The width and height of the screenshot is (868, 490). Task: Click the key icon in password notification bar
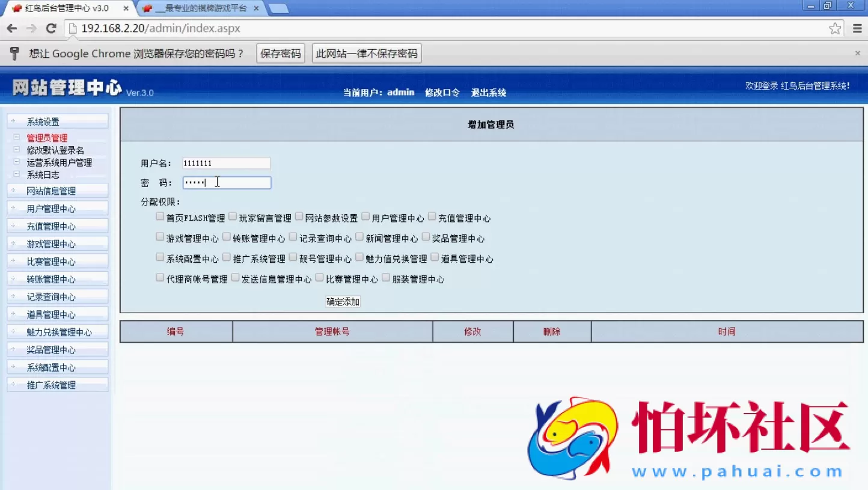pyautogui.click(x=14, y=53)
